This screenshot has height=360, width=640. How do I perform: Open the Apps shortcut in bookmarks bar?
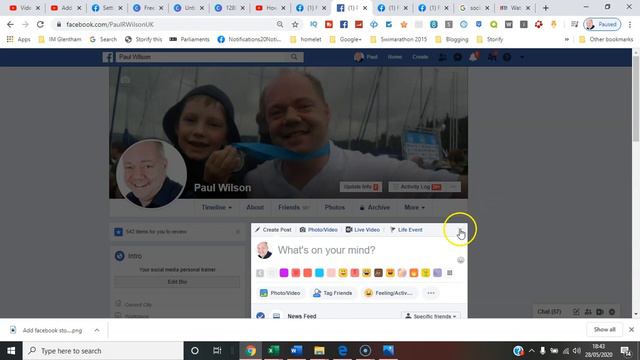click(x=19, y=40)
